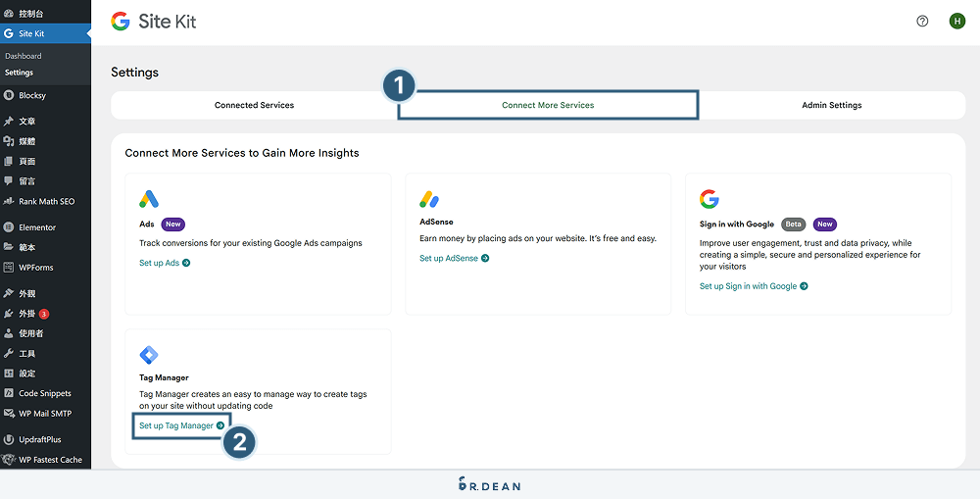Click the Tag Manager logo icon
This screenshot has width=980, height=499.
pos(149,355)
